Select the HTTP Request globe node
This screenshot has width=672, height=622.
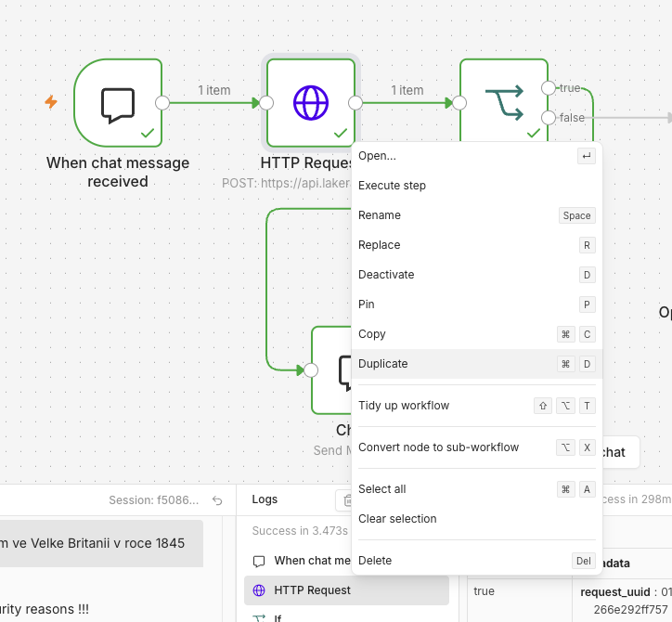(311, 103)
